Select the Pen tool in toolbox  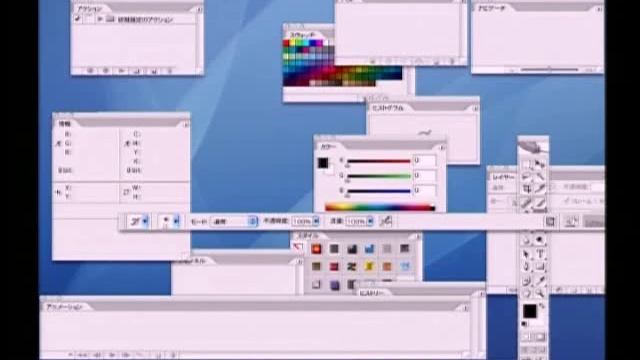click(x=527, y=267)
